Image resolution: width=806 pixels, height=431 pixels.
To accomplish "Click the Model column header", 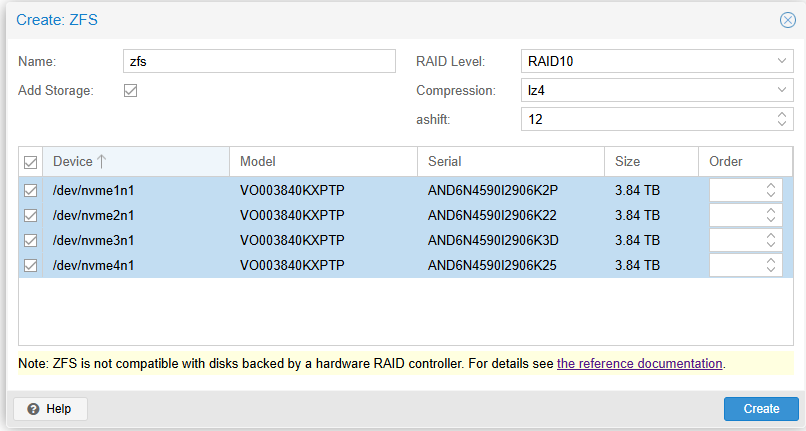I will (x=322, y=162).
